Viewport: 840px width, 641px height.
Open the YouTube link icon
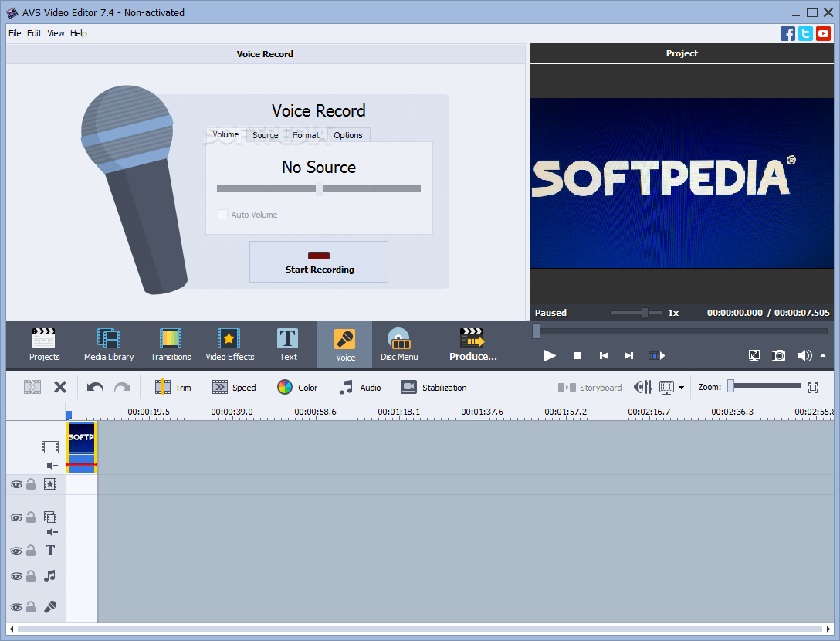click(x=823, y=33)
